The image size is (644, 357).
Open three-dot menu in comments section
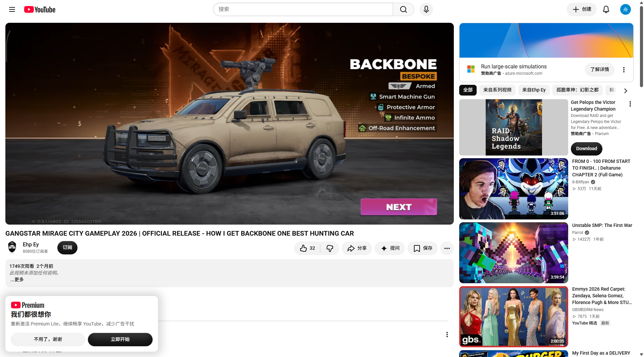[x=447, y=335]
